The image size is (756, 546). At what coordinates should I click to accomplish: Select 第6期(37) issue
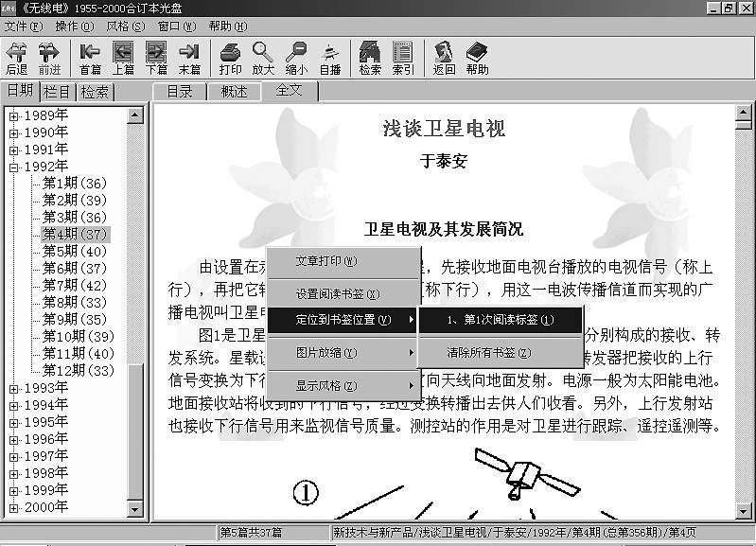tap(75, 268)
